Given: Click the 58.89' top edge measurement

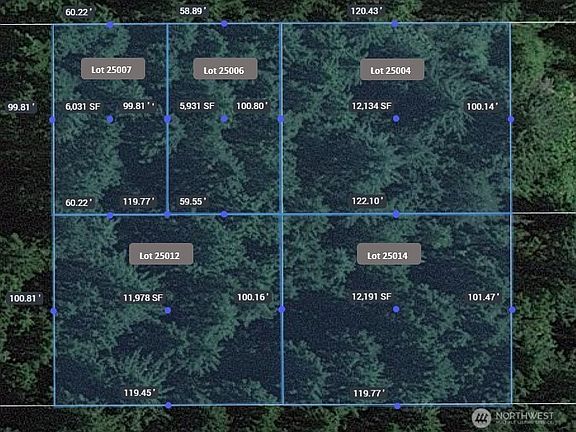Looking at the screenshot, I should pyautogui.click(x=192, y=11).
